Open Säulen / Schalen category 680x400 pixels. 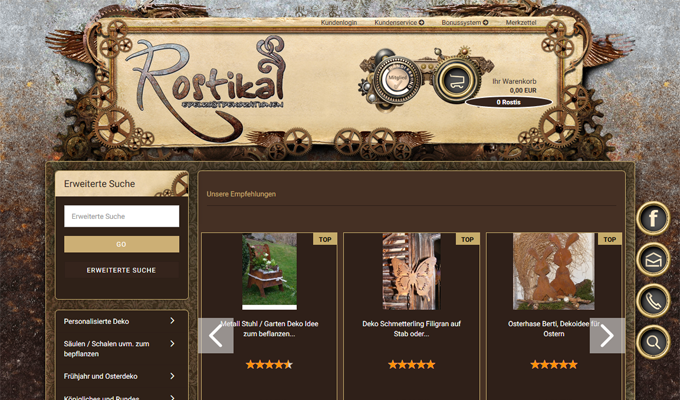pos(120,349)
